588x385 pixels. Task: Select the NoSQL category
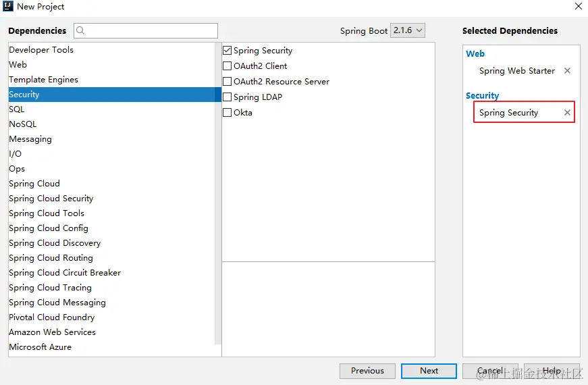tap(112, 124)
